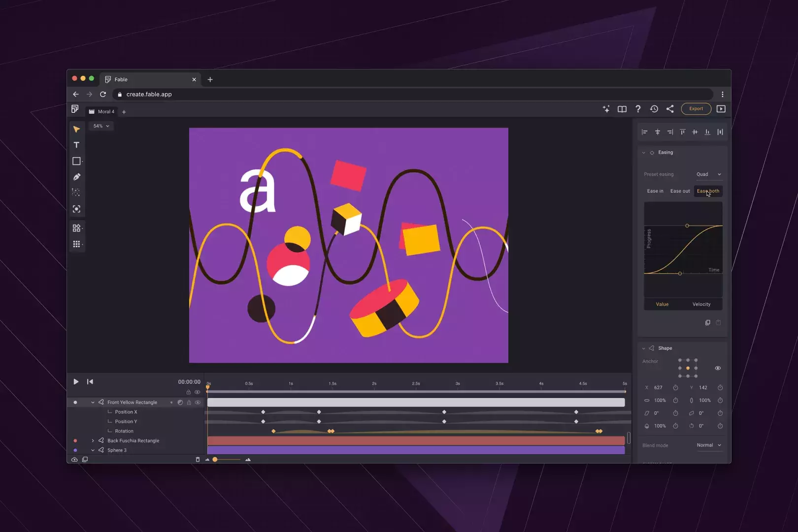
Task: Open the Normal blend mode menu
Action: 709,445
